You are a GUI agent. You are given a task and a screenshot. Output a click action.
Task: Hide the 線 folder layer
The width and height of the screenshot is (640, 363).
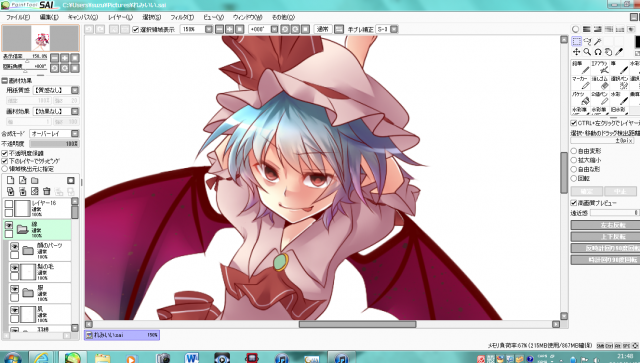point(9,225)
